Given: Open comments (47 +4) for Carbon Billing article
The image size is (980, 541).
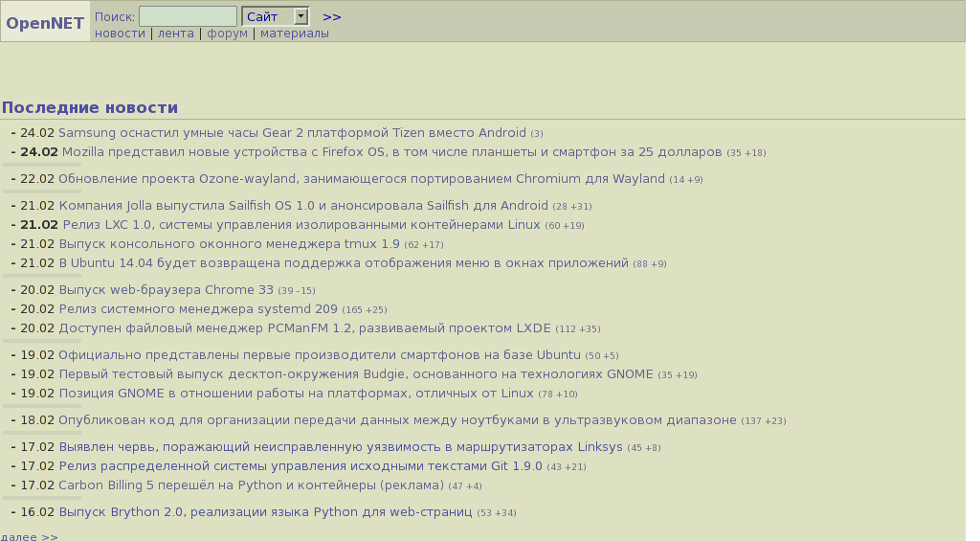Looking at the screenshot, I should pyautogui.click(x=465, y=486).
